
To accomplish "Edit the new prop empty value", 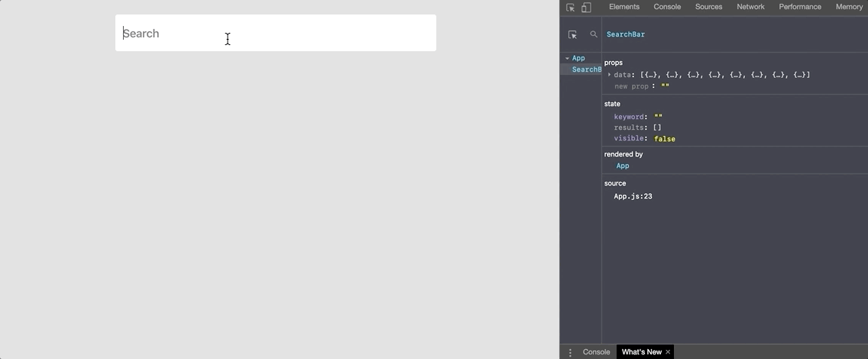I will pyautogui.click(x=665, y=86).
